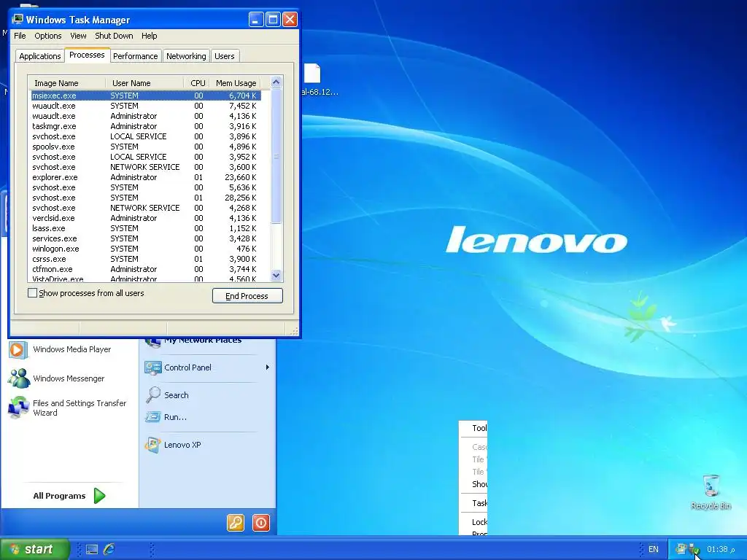747x560 pixels.
Task: Sort processes by Image Name column
Action: 66,83
